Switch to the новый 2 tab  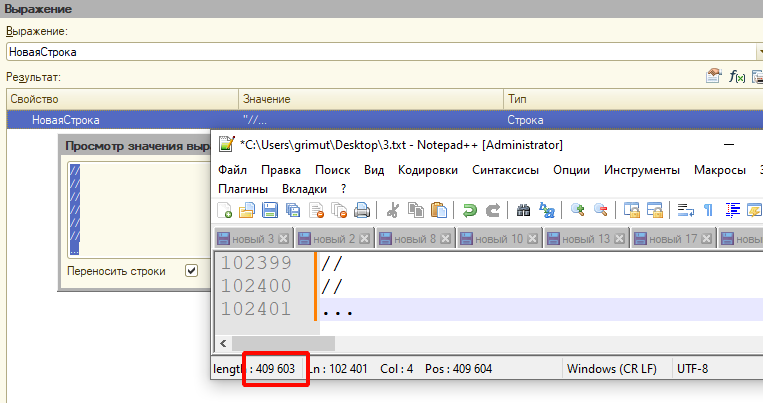(x=334, y=239)
